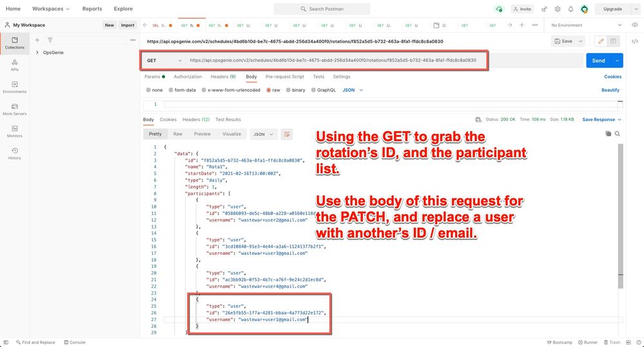Select the x-www-form-urlencoded body radio
This screenshot has width=644, height=347.
pos(204,90)
